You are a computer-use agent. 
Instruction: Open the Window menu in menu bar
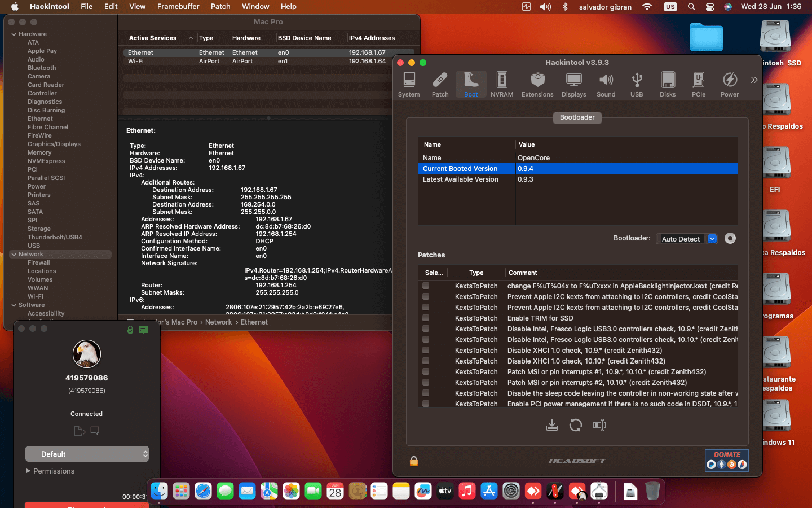click(255, 7)
